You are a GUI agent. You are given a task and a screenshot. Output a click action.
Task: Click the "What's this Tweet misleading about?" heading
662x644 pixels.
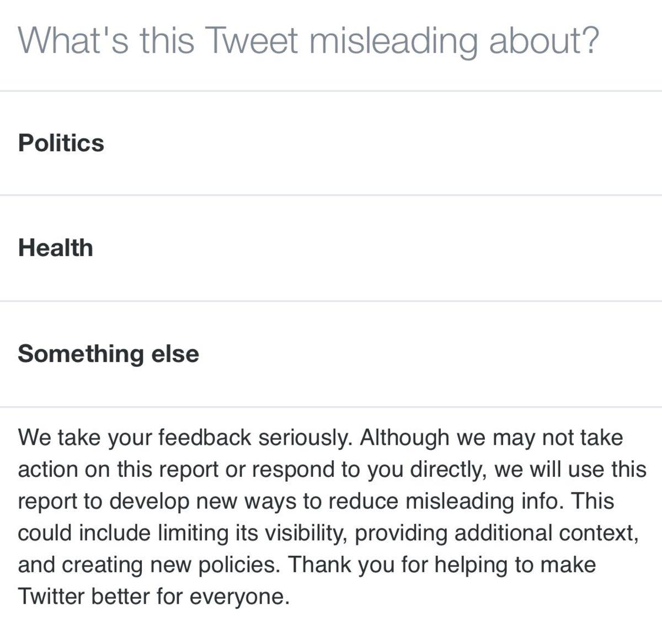[x=308, y=40]
